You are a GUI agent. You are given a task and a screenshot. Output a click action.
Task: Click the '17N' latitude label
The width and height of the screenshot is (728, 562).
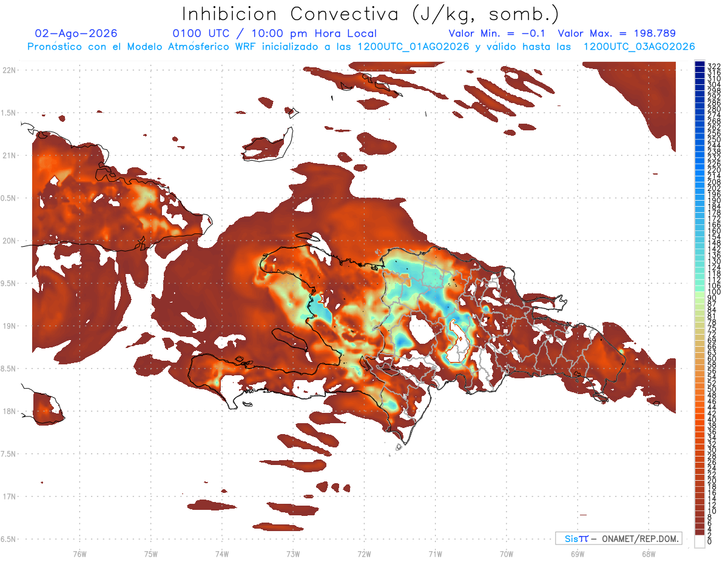pyautogui.click(x=8, y=497)
